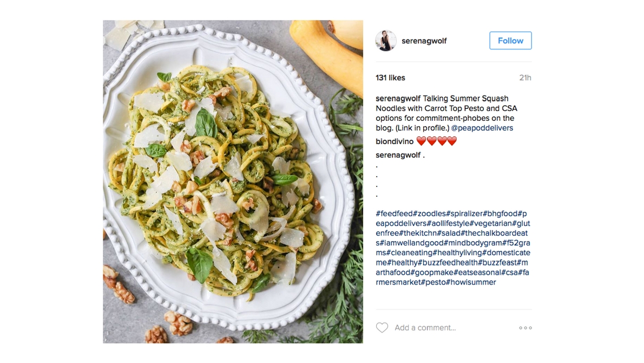The image size is (644, 363).
Task: Open the three-dot more options menu
Action: [525, 328]
